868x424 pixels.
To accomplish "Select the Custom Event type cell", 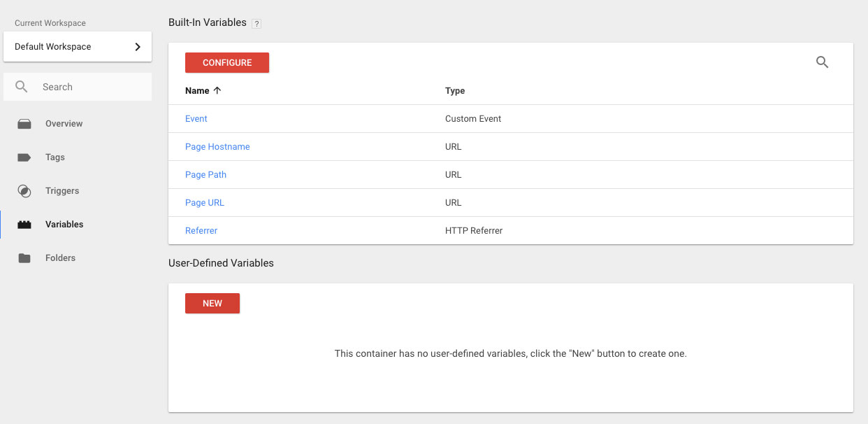I will coord(473,119).
